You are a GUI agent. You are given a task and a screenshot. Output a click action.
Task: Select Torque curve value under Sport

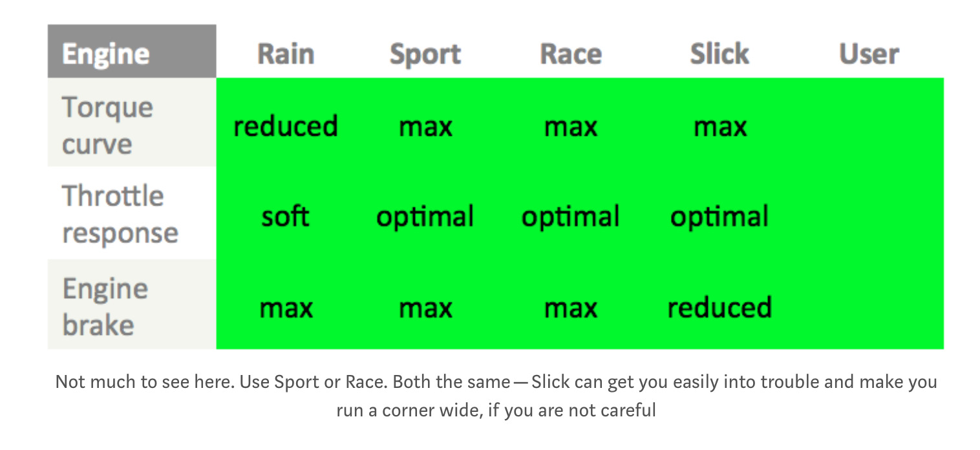pyautogui.click(x=425, y=127)
